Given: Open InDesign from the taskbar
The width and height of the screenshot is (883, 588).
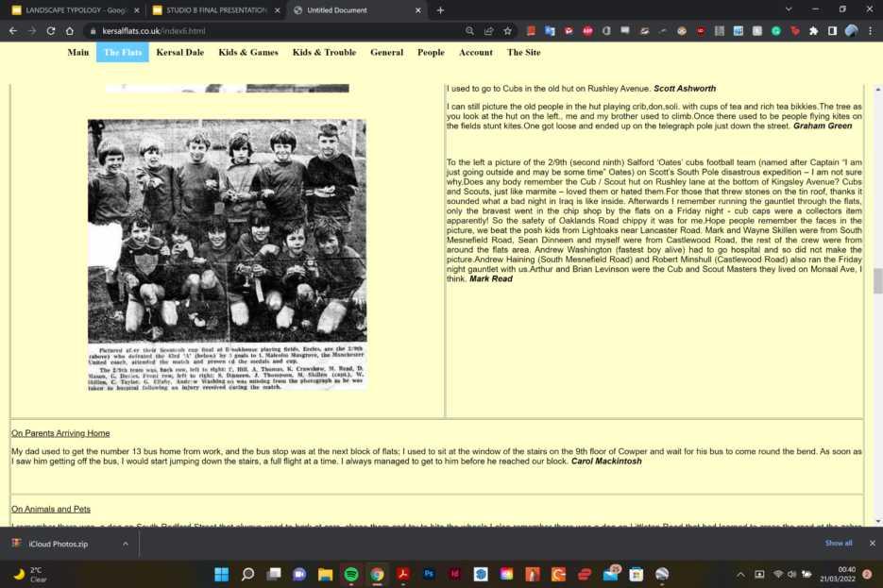Looking at the screenshot, I should 455,574.
